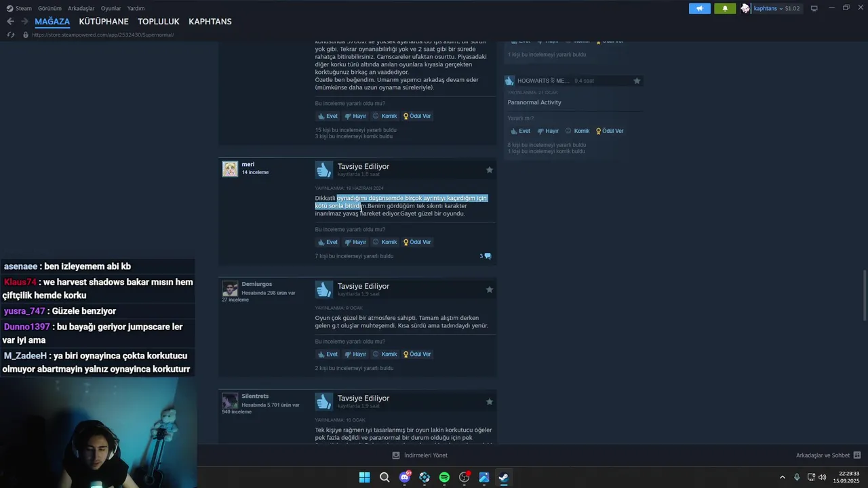The image size is (868, 488).
Task: Click Ödül Ver on the Paranormal Activity review
Action: (610, 131)
